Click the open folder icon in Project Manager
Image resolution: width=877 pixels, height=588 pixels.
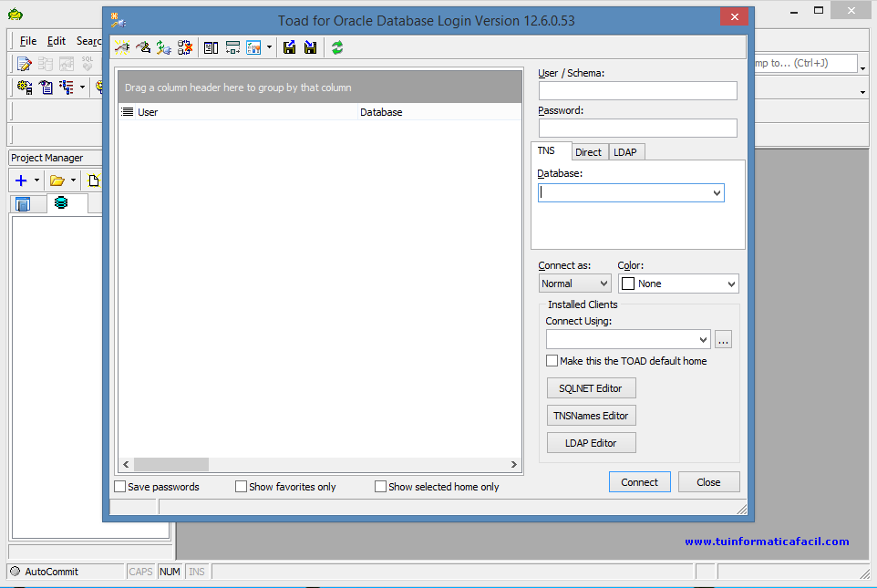pos(57,181)
